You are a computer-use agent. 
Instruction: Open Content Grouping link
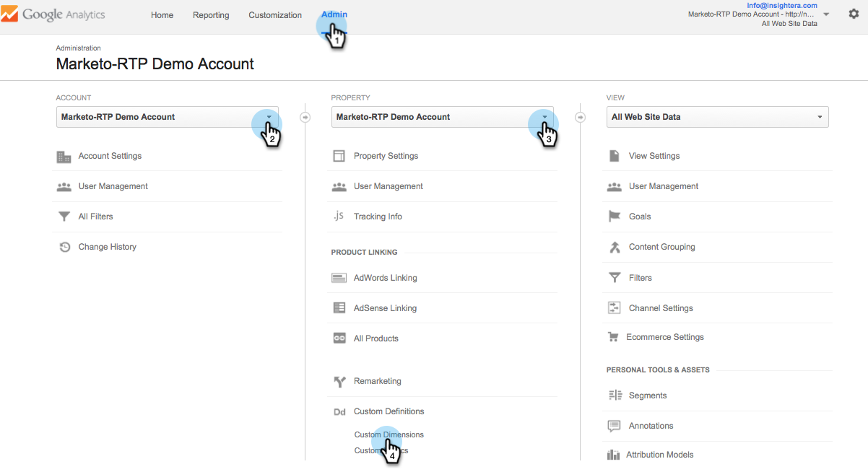point(661,247)
